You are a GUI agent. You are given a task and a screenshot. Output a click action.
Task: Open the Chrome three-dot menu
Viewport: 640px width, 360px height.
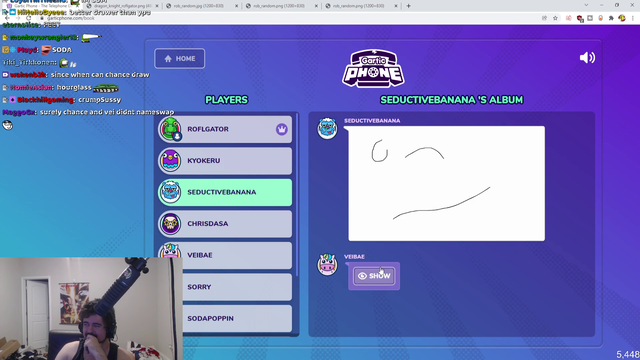tap(633, 18)
